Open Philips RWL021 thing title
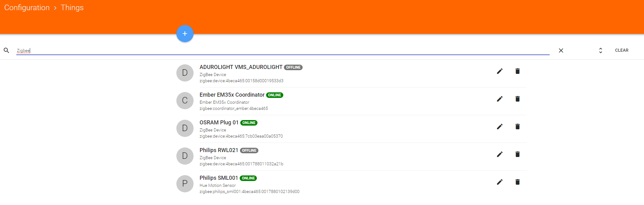This screenshot has width=644, height=205. coord(218,150)
